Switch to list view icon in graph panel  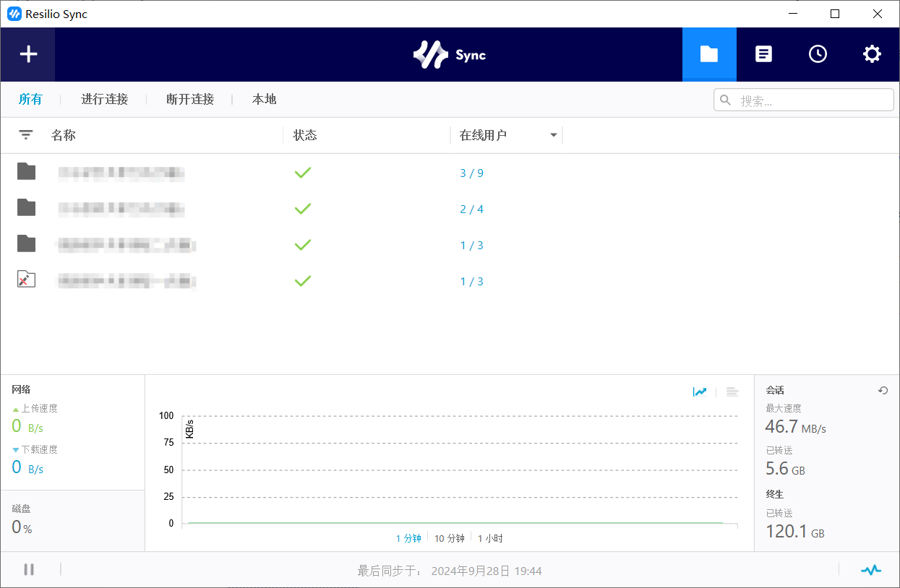[732, 392]
